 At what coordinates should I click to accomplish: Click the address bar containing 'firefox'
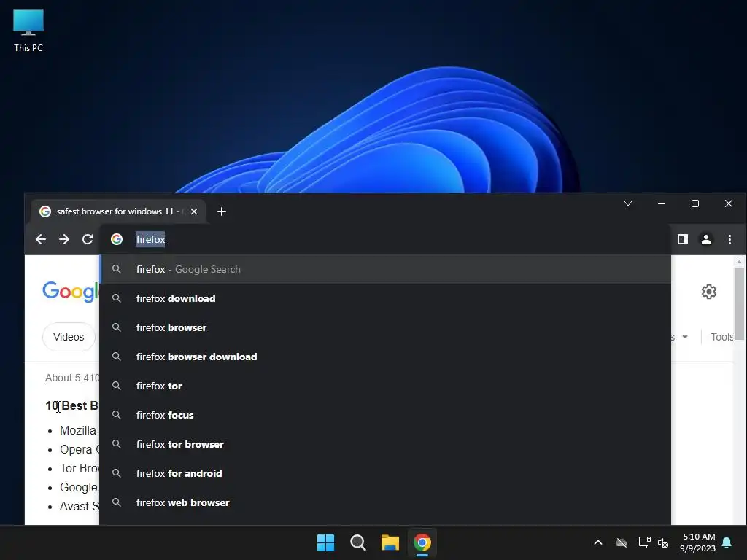(385, 239)
